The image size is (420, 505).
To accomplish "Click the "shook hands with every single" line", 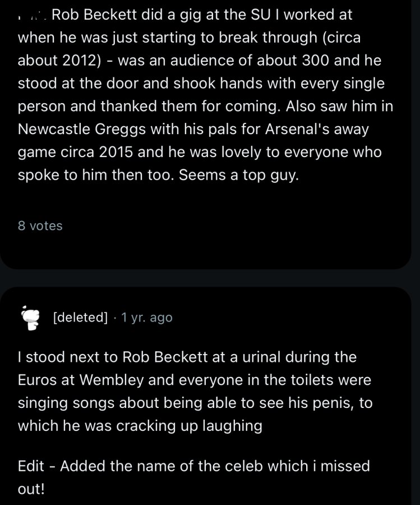I will click(x=279, y=84).
